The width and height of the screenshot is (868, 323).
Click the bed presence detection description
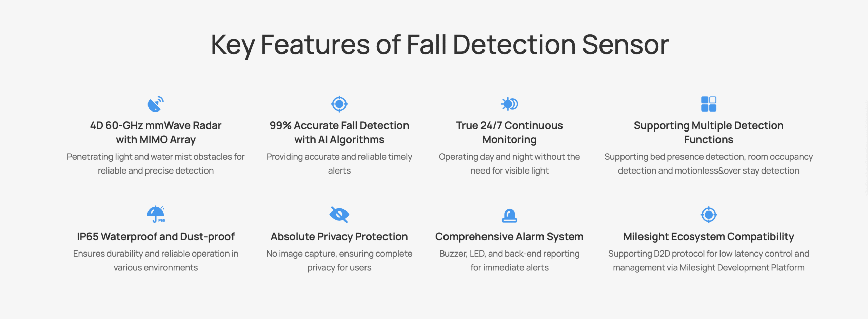tap(708, 164)
